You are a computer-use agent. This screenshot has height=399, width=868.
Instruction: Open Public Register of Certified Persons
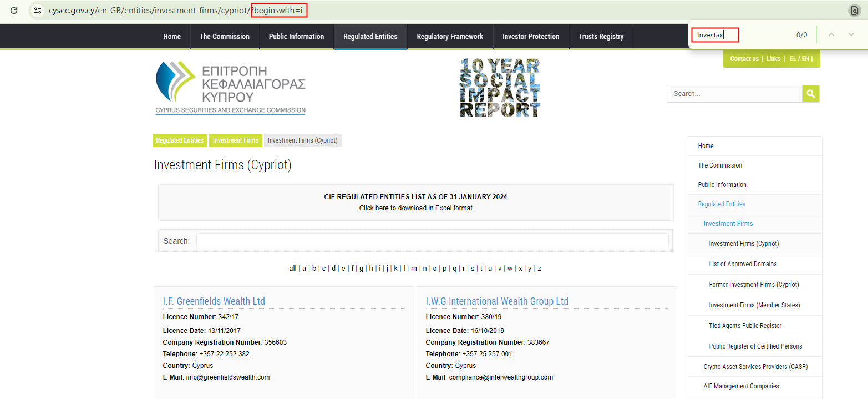[x=754, y=346]
